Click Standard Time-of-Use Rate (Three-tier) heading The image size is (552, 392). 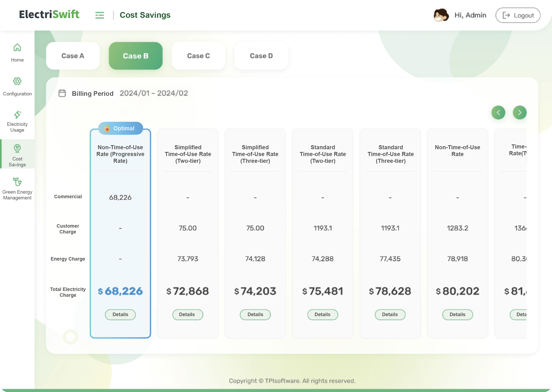pos(390,154)
